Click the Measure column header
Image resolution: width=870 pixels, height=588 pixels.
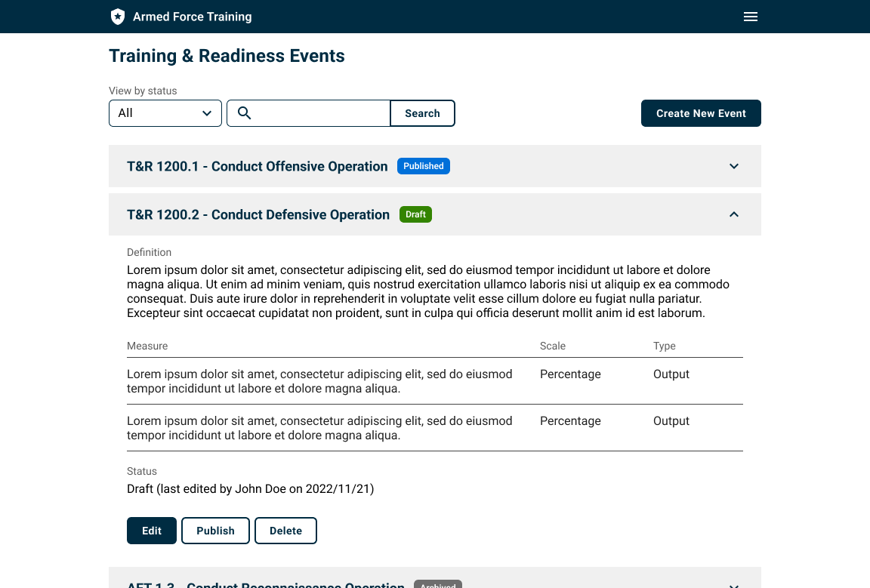[x=147, y=346]
